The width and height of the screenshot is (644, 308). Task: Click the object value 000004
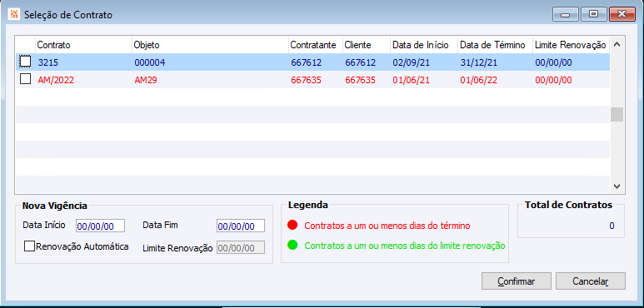tap(149, 62)
